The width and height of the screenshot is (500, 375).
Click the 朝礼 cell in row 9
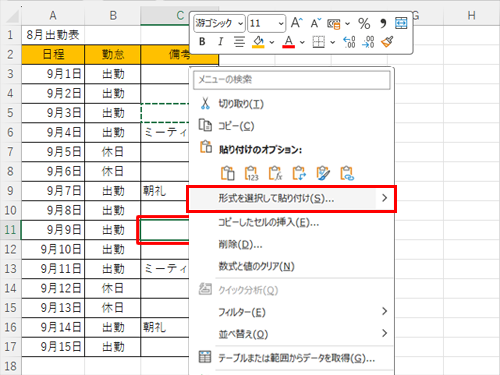tap(165, 191)
